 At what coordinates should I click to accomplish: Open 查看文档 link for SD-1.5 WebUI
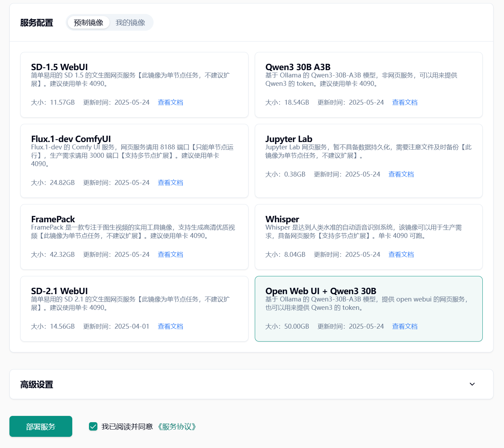pyautogui.click(x=170, y=103)
